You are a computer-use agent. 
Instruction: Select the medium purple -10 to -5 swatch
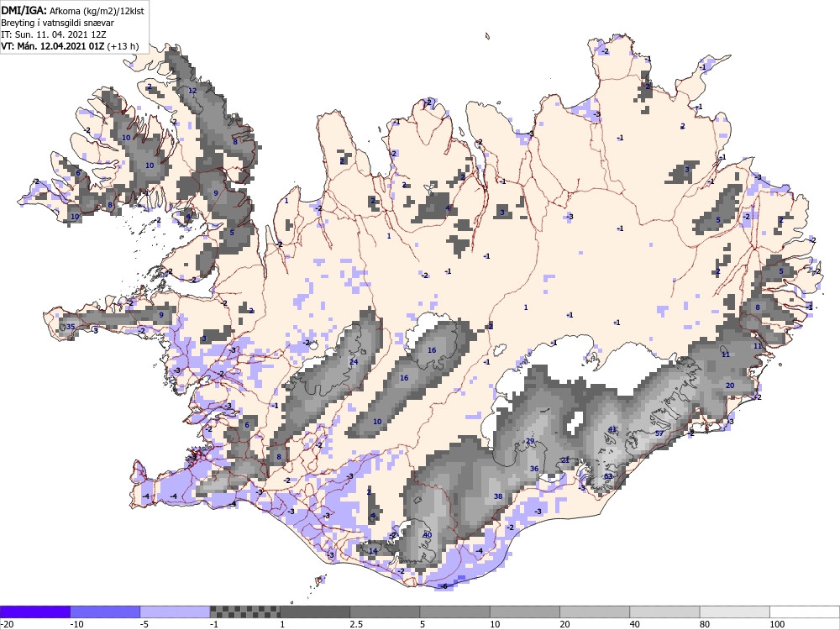point(105,612)
